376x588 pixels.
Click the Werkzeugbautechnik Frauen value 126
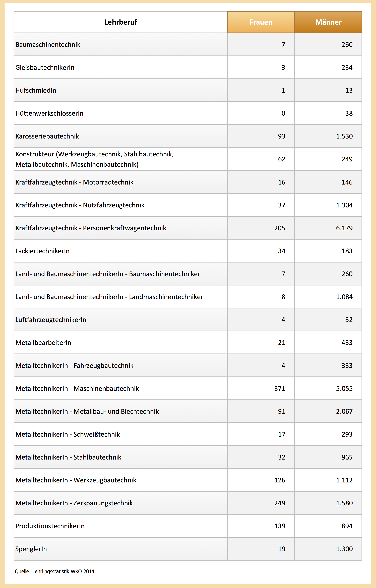(280, 480)
